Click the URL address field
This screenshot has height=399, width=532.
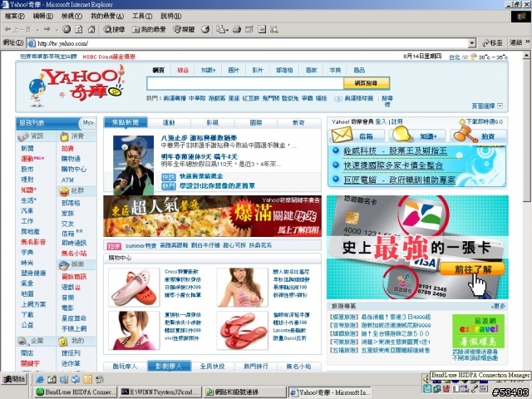[252, 43]
